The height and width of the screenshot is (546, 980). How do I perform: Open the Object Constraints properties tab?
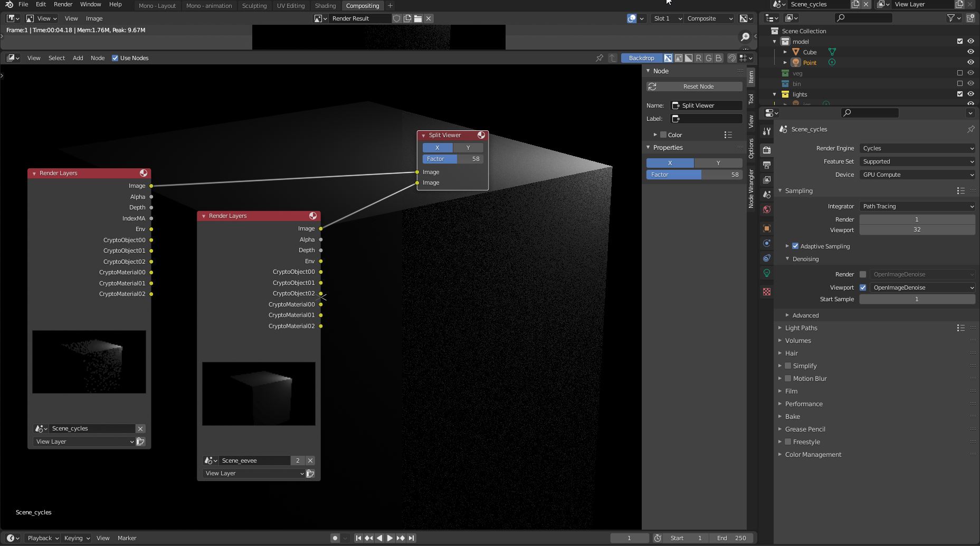pos(767,258)
